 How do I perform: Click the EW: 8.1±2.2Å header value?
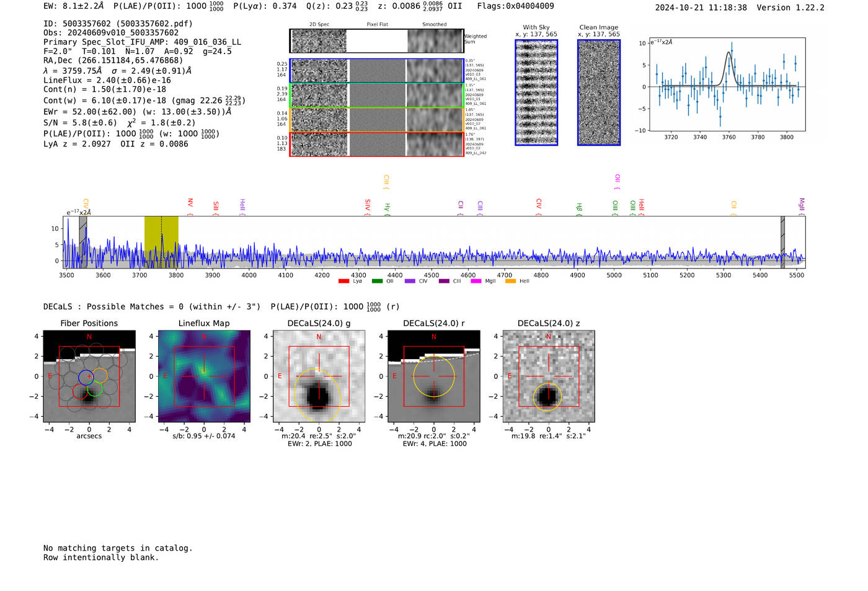(x=74, y=6)
